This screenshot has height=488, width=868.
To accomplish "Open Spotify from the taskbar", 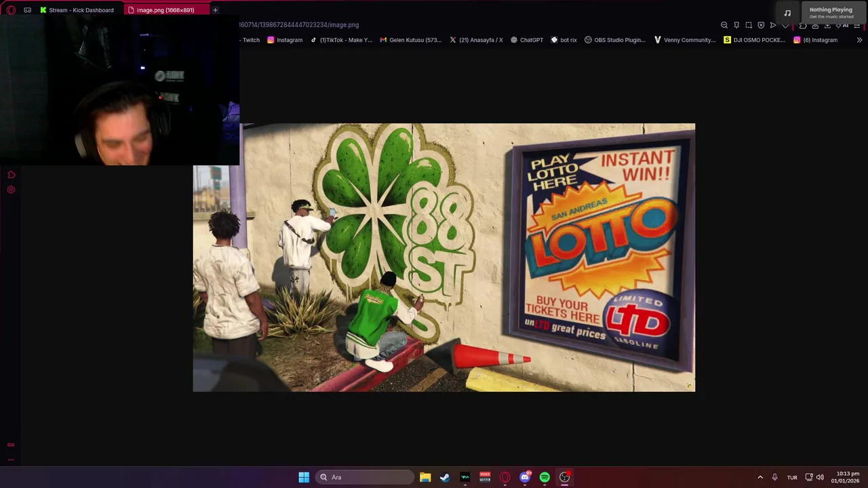I will [x=545, y=477].
